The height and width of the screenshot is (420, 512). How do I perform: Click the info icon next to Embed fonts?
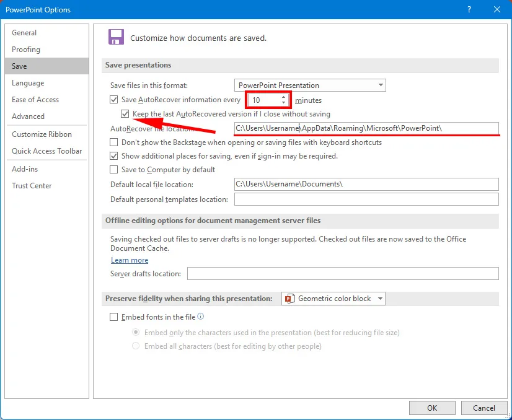click(x=201, y=316)
